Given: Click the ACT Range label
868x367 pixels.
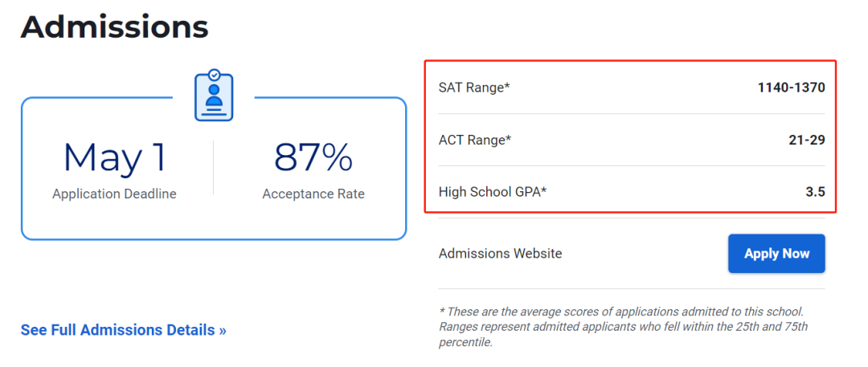Looking at the screenshot, I should point(475,140).
